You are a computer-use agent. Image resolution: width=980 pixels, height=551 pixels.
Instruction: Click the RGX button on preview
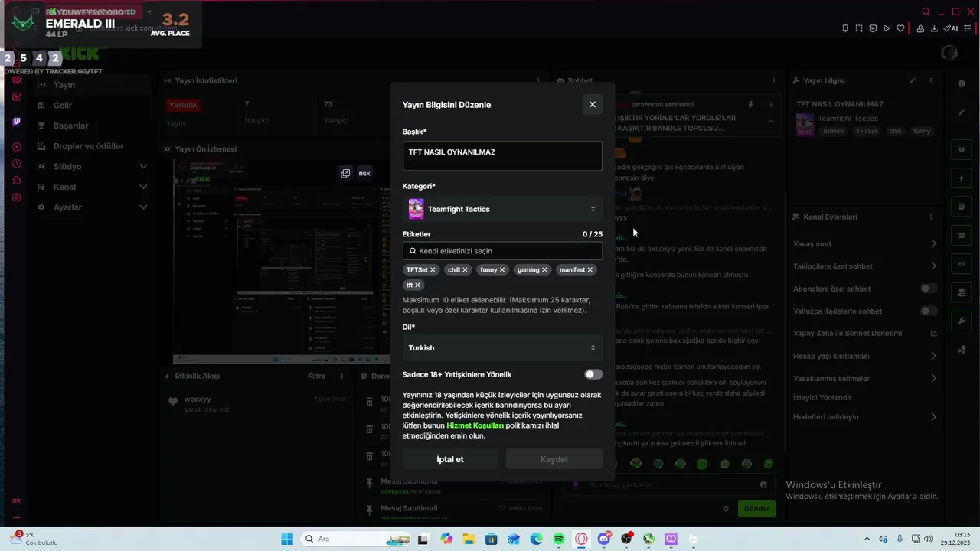coord(364,174)
